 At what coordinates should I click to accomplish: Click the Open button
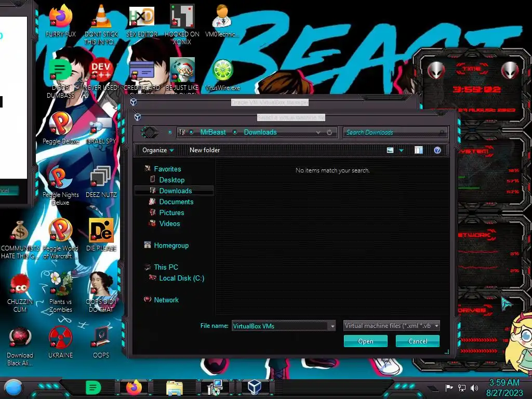pyautogui.click(x=365, y=341)
